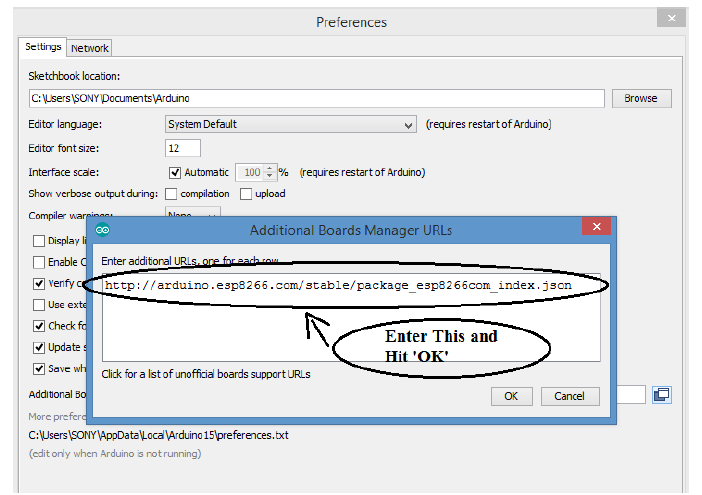Click the Arduino logo in URLs dialog title

click(x=103, y=230)
